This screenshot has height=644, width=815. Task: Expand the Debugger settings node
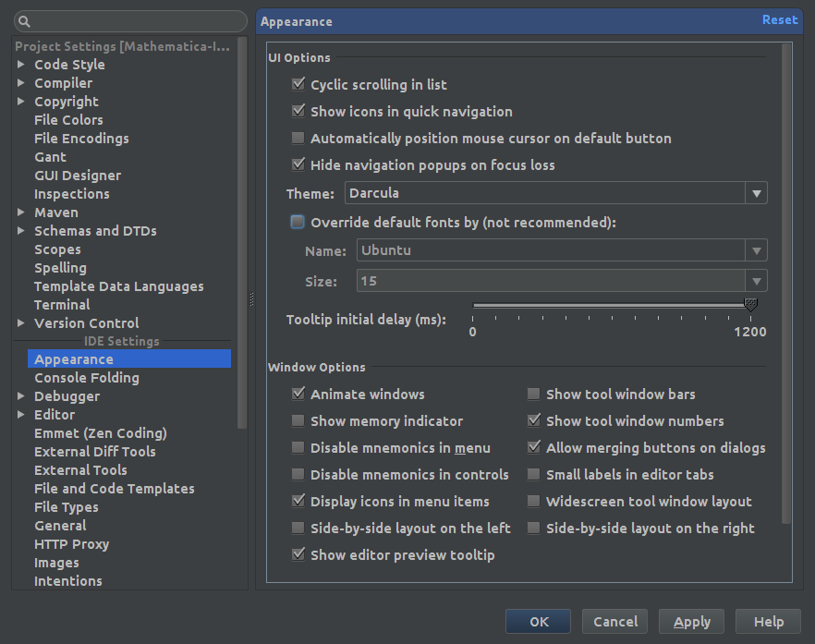coord(20,396)
